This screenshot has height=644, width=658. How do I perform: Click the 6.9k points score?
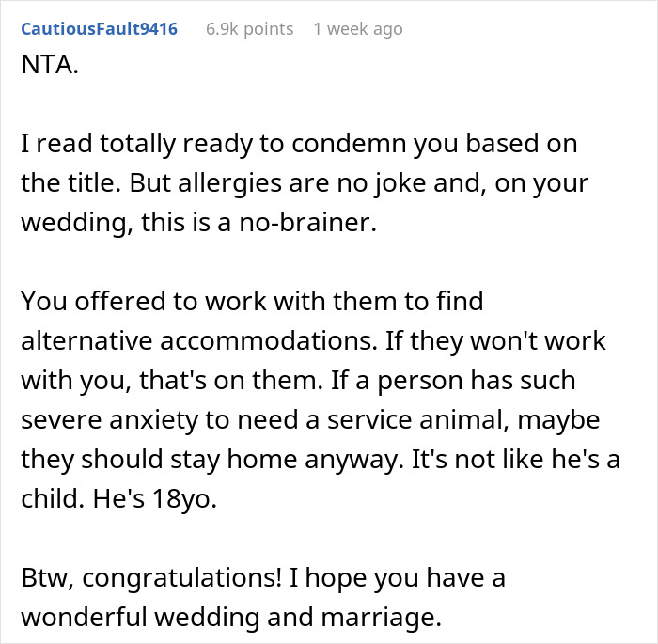pyautogui.click(x=249, y=29)
